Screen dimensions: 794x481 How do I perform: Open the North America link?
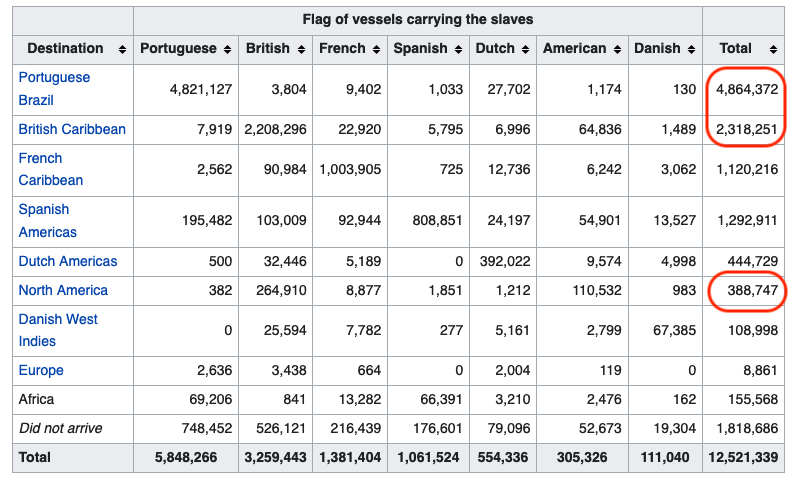[x=63, y=290]
